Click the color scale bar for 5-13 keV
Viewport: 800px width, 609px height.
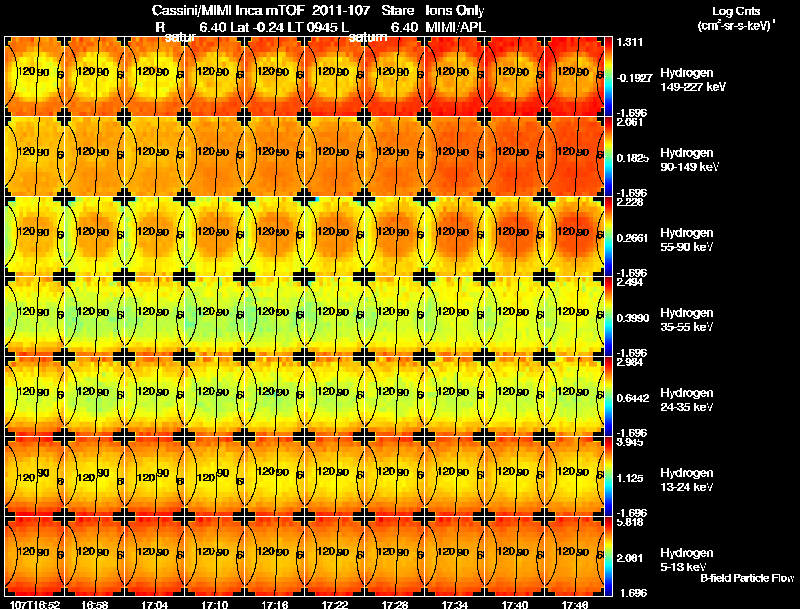(608, 557)
